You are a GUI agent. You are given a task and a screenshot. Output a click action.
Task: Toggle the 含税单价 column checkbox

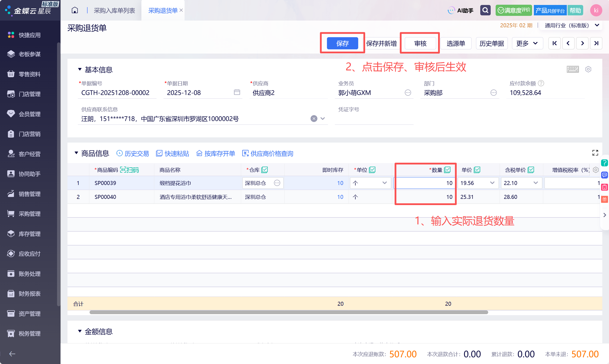tap(531, 170)
